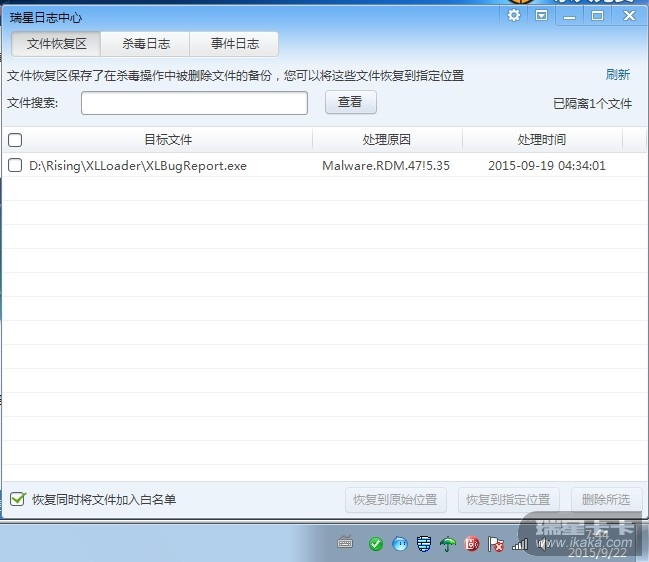Open the network signal bars tray icon
Screen dimensions: 649x562
520,544
